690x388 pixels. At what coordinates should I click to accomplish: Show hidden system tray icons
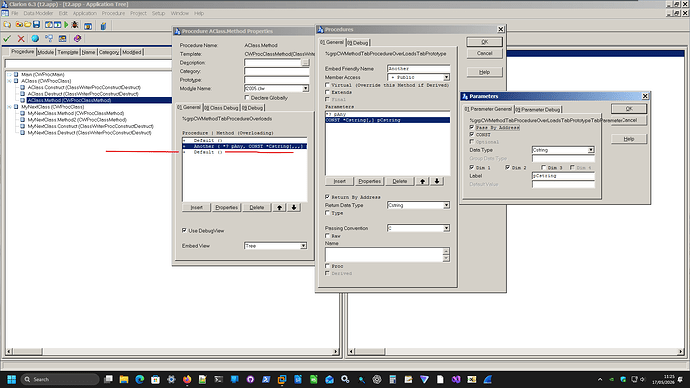[600, 379]
